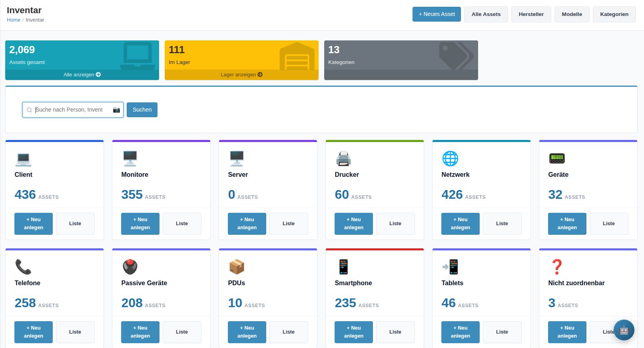Screen dimensions: 644x348
Task: Click the Drucker printer icon
Action: click(343, 159)
